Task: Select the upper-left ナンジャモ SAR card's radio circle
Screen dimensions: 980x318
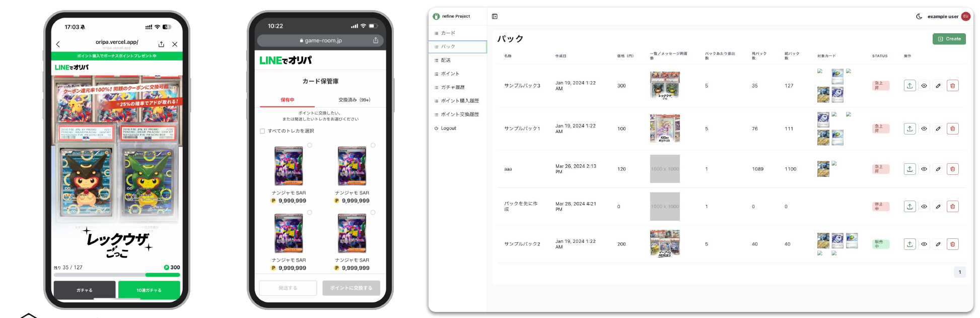Action: pos(310,145)
